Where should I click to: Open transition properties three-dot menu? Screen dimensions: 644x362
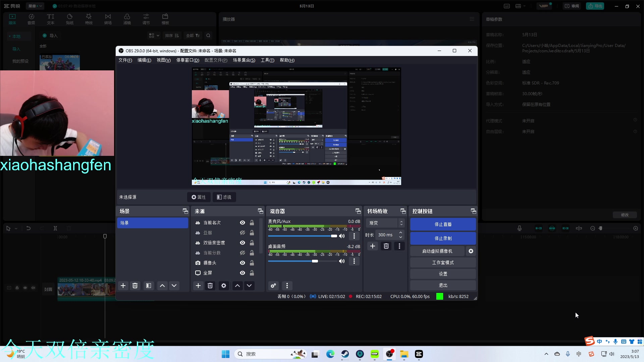pos(399,246)
